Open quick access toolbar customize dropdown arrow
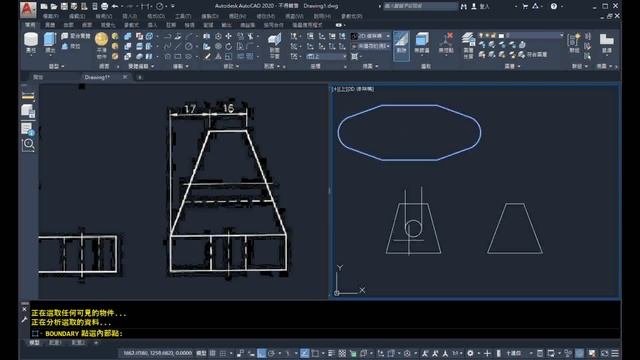Viewport: 640px width, 360px height. tap(173, 6)
